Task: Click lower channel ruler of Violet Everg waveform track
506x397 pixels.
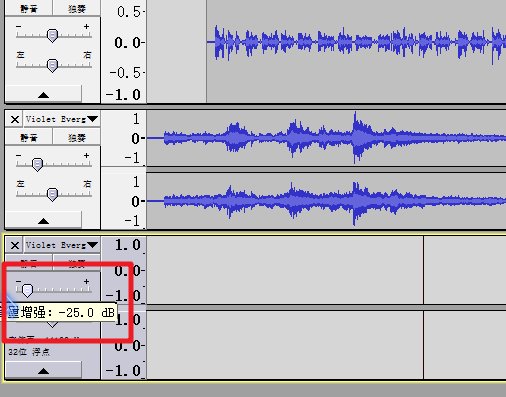Action: click(123, 201)
